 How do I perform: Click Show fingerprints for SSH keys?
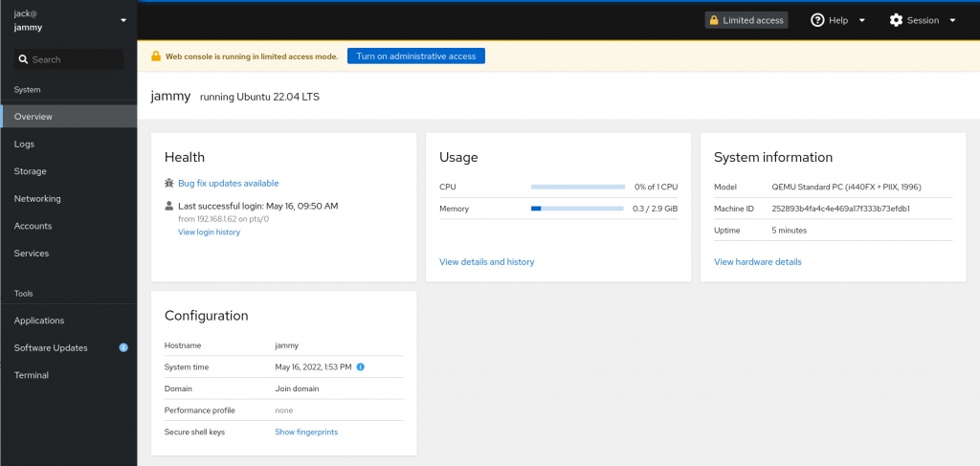pyautogui.click(x=306, y=433)
